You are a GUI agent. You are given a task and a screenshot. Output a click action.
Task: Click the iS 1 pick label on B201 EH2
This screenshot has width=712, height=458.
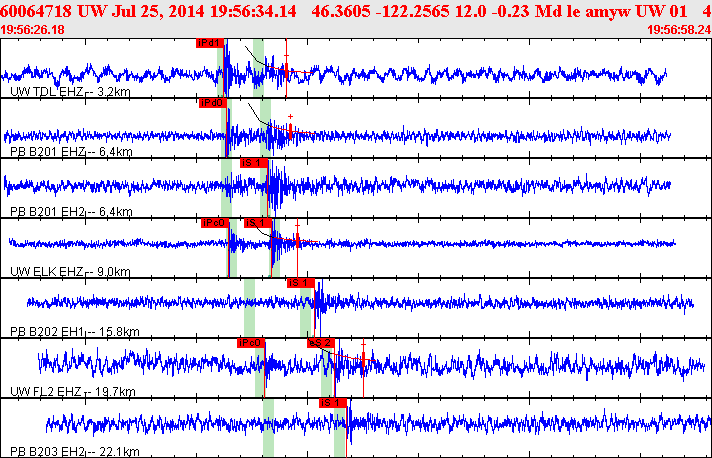pos(254,163)
